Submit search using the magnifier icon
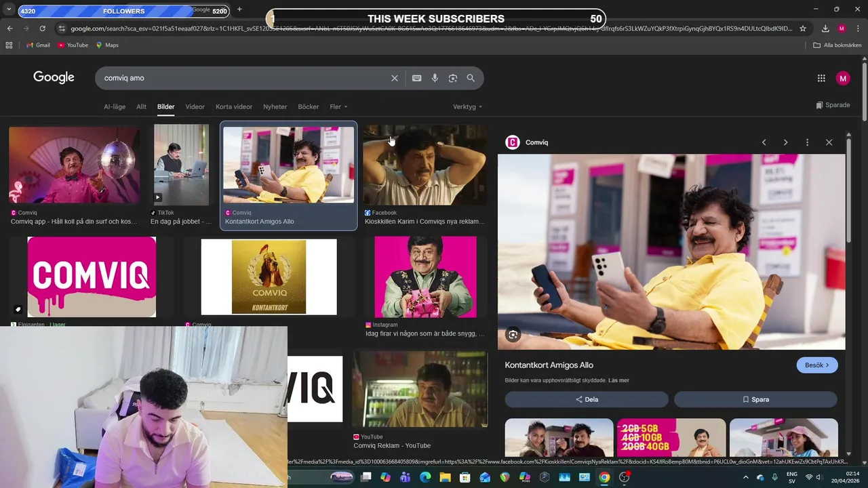The image size is (868, 488). tap(471, 78)
